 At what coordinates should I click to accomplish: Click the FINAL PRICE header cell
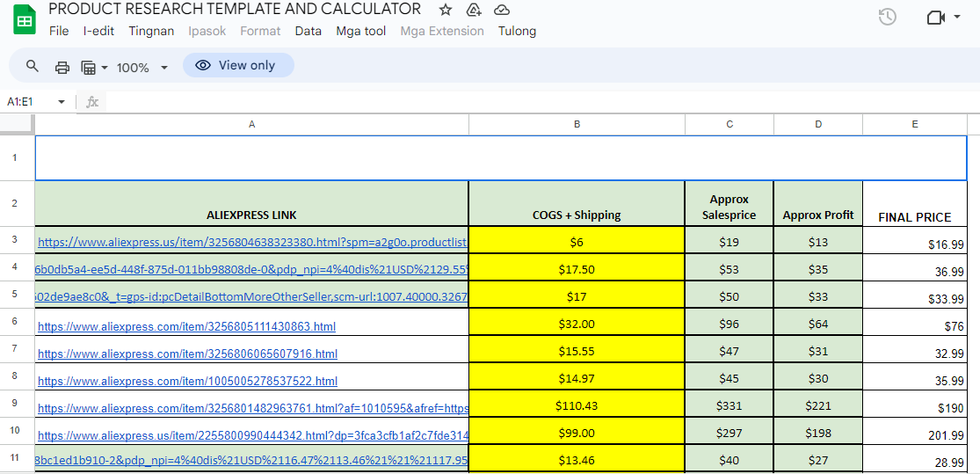914,204
